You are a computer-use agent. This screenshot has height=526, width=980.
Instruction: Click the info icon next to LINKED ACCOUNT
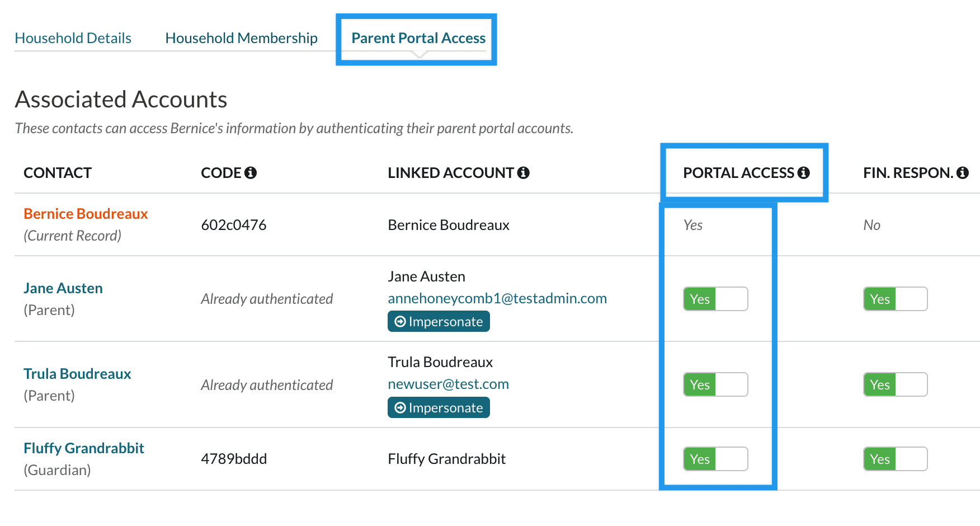click(x=523, y=173)
